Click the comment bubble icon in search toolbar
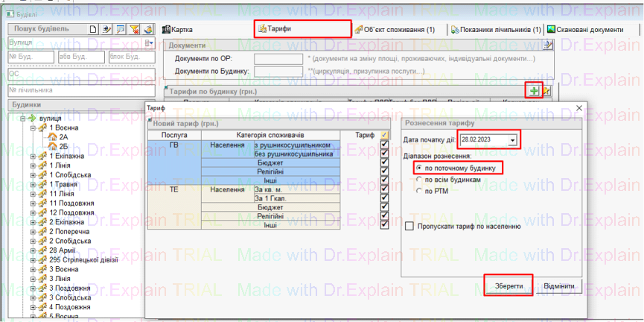Image resolution: width=644 pixels, height=322 pixels. click(120, 29)
